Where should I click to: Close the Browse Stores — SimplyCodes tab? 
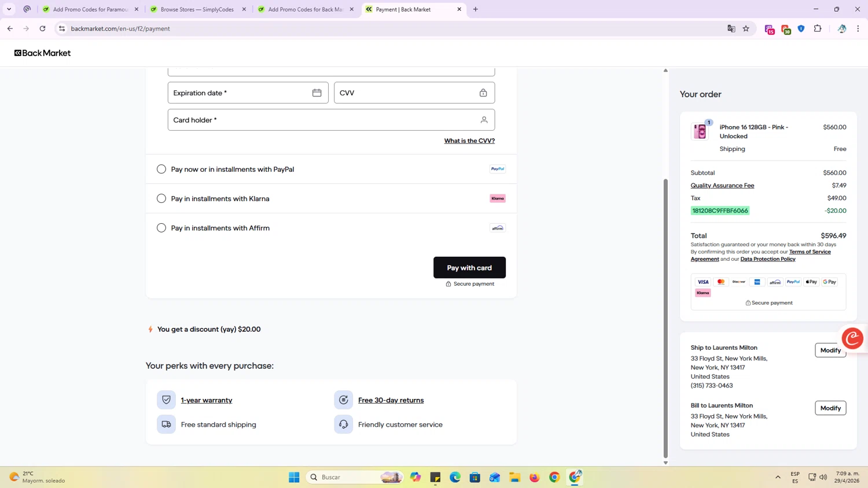pos(244,9)
